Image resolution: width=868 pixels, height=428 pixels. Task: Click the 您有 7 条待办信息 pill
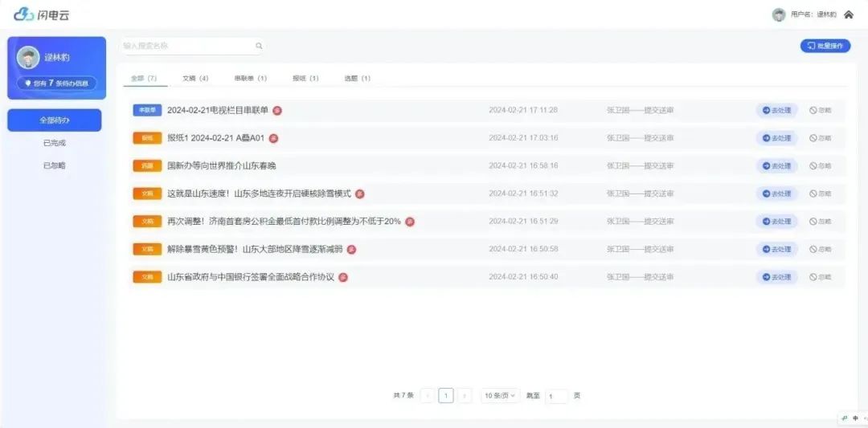coord(56,83)
